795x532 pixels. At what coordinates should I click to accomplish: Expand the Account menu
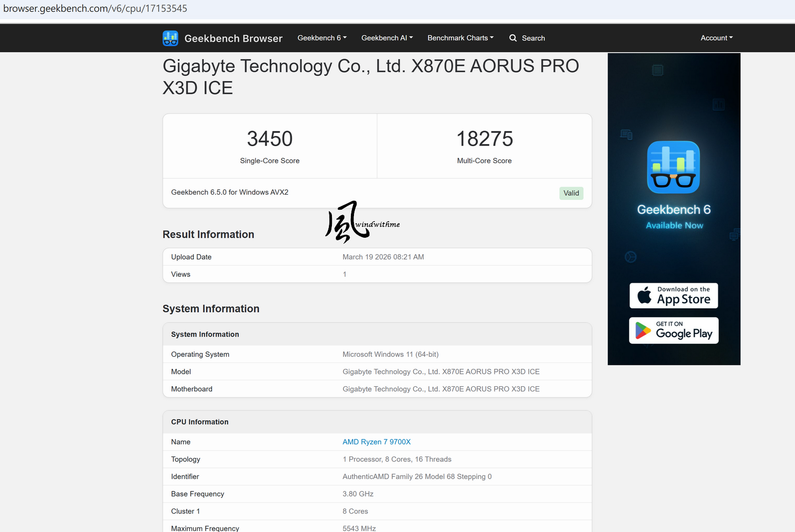[716, 38]
